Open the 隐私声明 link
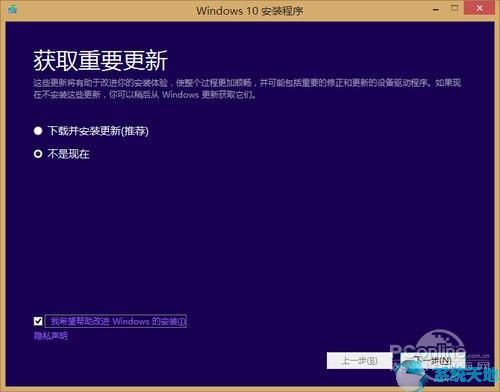The image size is (500, 392). coord(51,336)
